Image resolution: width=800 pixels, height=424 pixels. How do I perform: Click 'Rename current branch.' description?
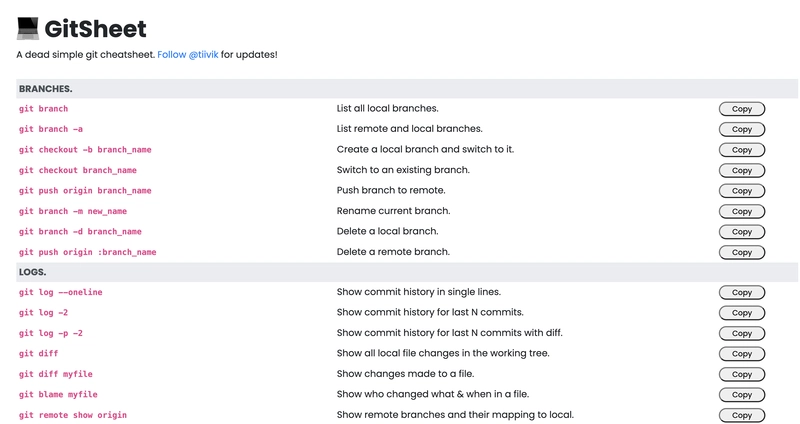pos(393,211)
